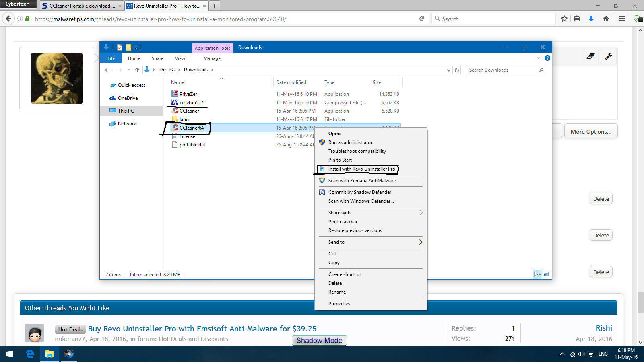Click the lang folder icon
This screenshot has width=644, height=362.
[175, 119]
